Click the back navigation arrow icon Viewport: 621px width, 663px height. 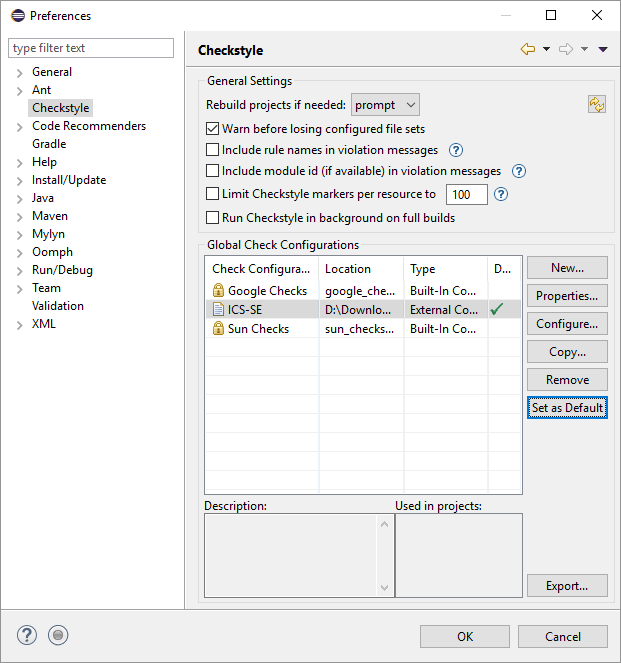[x=528, y=49]
